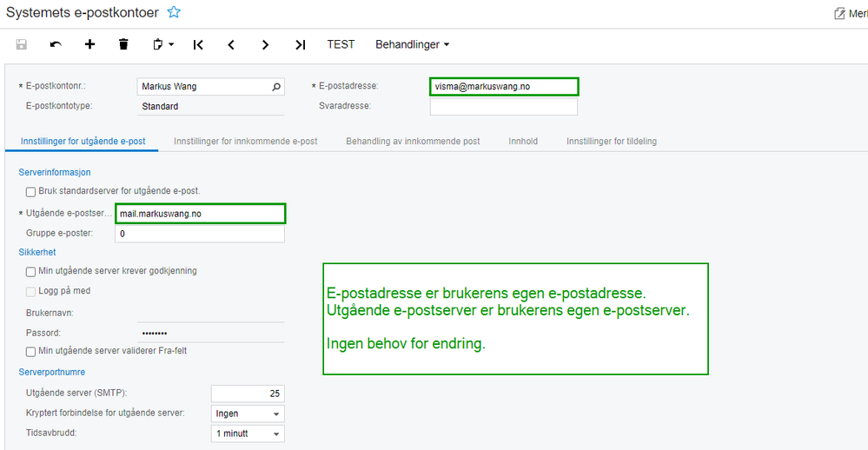868x450 pixels.
Task: Click the SMTP port field showing 25
Action: 248,394
